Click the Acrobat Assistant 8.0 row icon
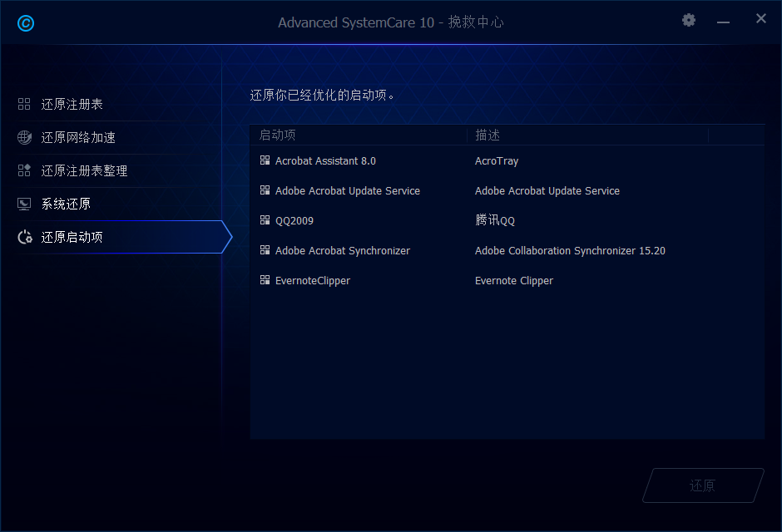782x532 pixels. [265, 160]
